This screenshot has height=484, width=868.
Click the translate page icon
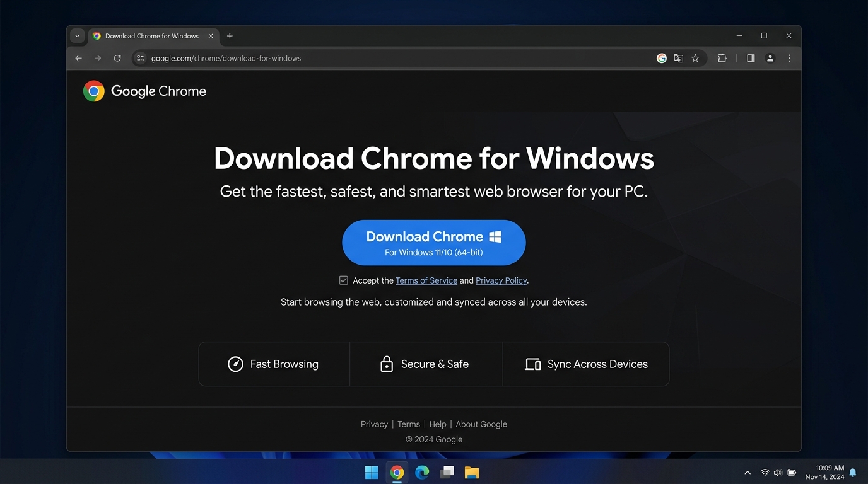[678, 58]
